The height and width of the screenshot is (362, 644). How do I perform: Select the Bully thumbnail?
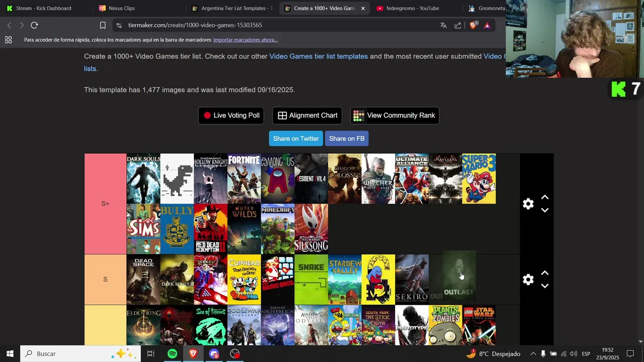pyautogui.click(x=177, y=229)
